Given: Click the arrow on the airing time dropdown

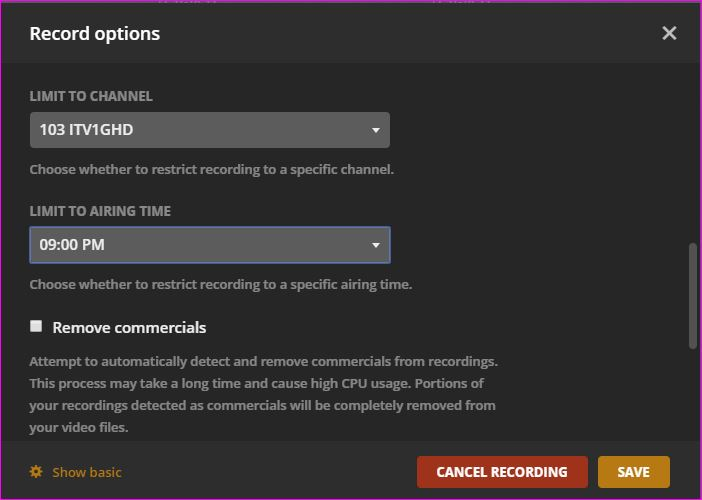Looking at the screenshot, I should [x=376, y=245].
